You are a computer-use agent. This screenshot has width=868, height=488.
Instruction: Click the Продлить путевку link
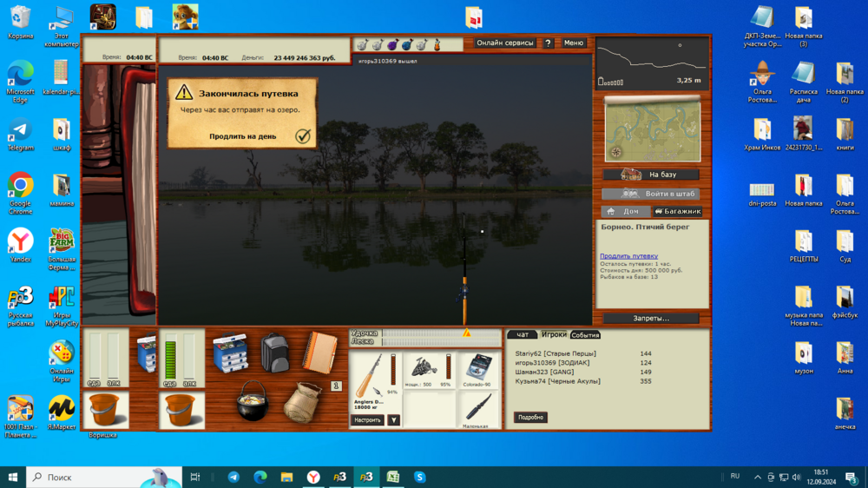[x=628, y=256]
